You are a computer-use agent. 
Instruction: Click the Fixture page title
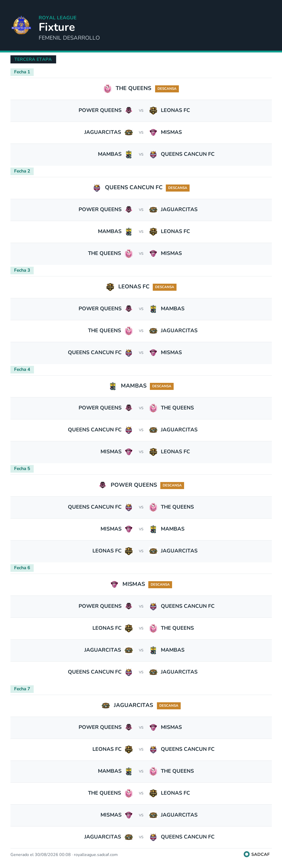click(x=57, y=27)
